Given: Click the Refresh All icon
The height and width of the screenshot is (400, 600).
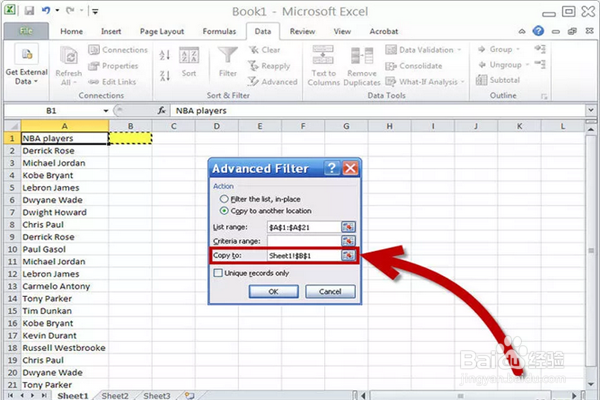Looking at the screenshot, I should (x=69, y=56).
